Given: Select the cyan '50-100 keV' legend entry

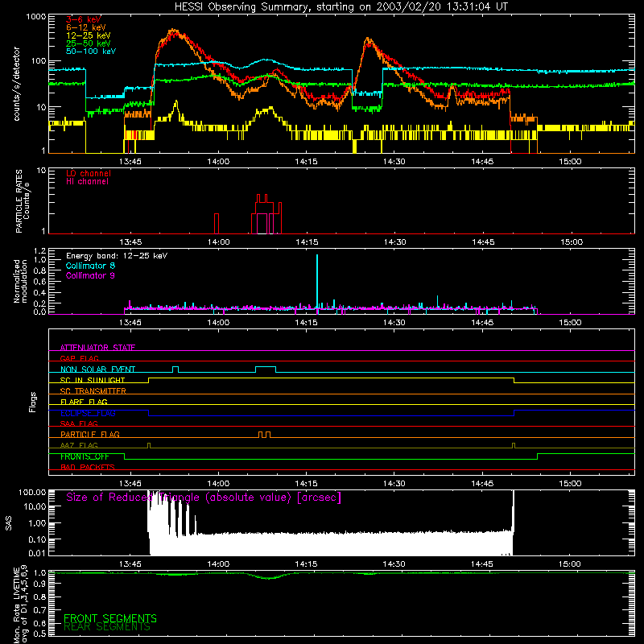Looking at the screenshot, I should [91, 52].
